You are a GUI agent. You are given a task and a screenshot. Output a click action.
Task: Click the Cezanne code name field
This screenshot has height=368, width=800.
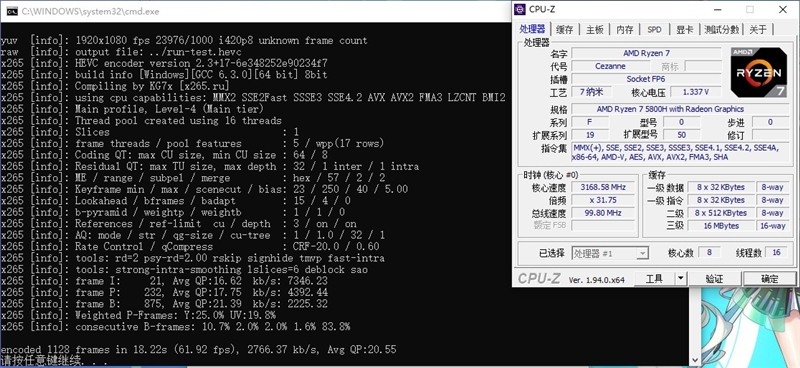pyautogui.click(x=610, y=66)
